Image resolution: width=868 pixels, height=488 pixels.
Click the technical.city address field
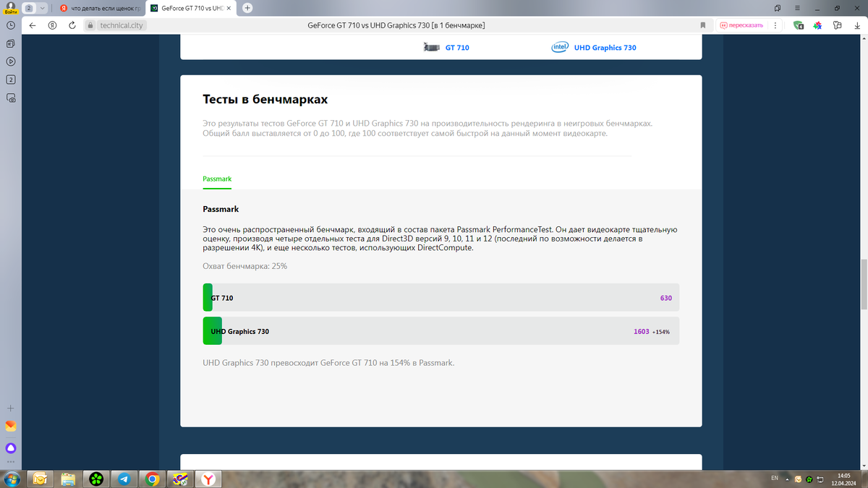pos(122,25)
